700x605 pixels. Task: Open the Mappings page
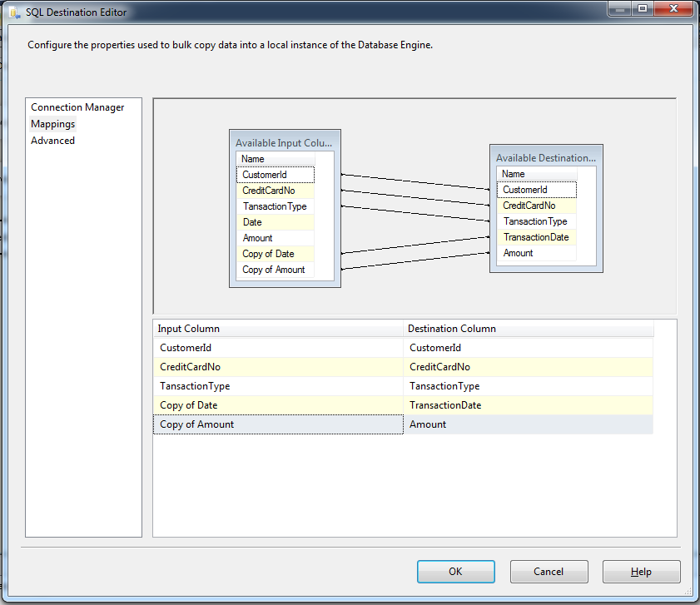52,124
